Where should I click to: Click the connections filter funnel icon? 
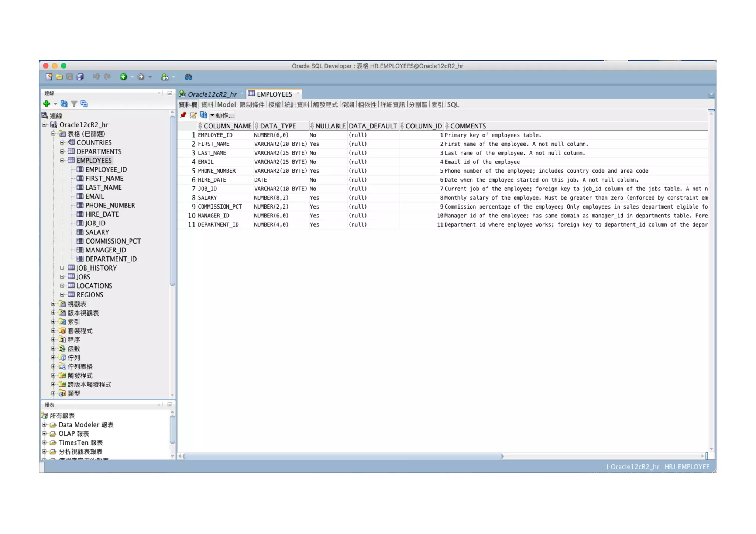(74, 104)
